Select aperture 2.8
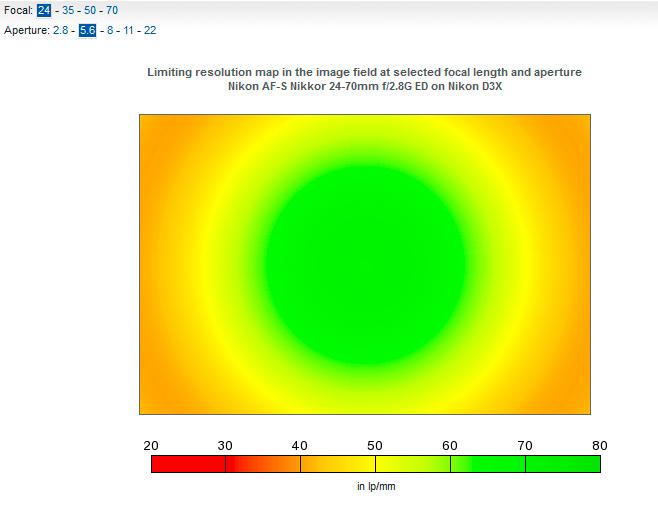Image resolution: width=658 pixels, height=507 pixels. click(60, 30)
